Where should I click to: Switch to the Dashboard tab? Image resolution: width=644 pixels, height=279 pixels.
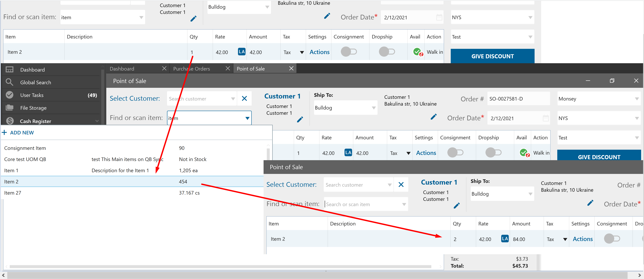click(122, 68)
